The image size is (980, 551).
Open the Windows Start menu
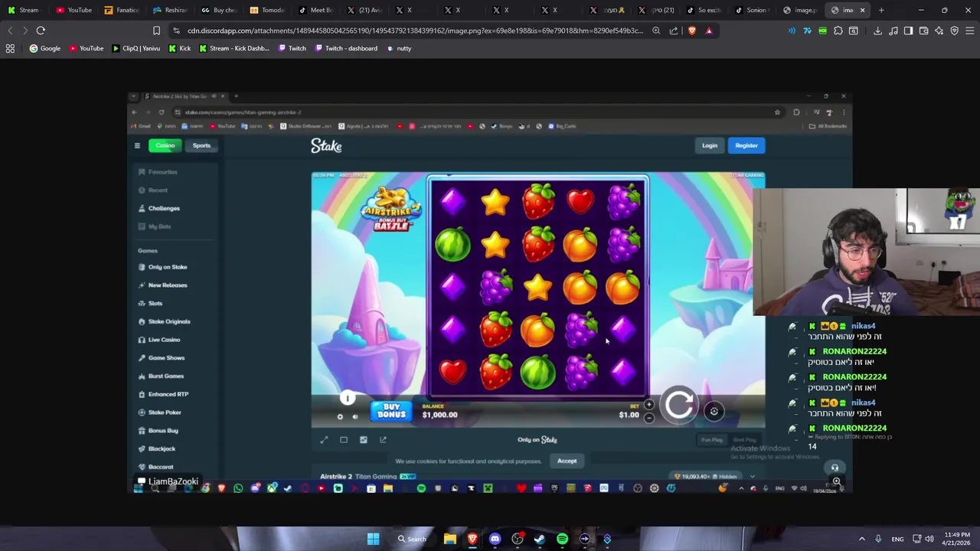click(373, 539)
